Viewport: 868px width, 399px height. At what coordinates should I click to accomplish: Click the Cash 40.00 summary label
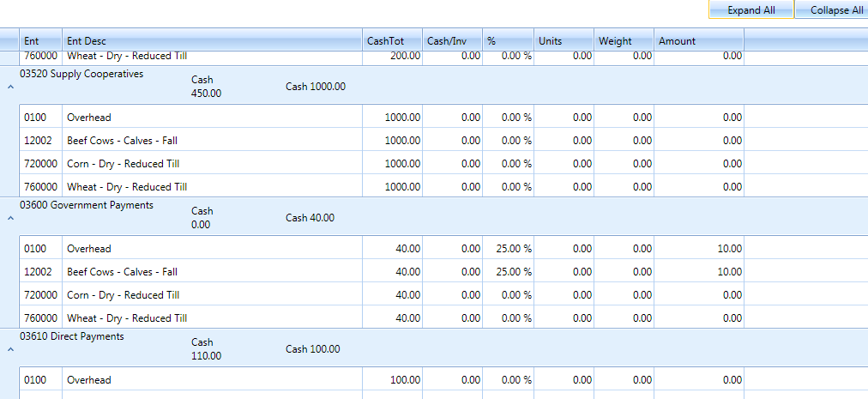point(310,218)
